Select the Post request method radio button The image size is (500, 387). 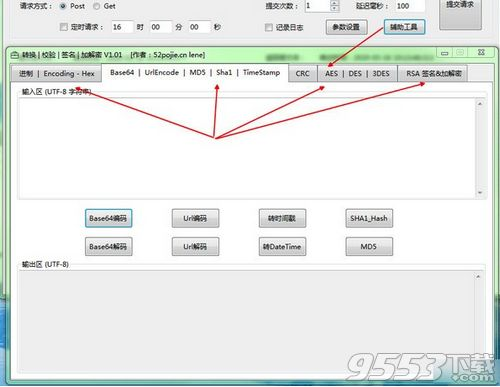click(x=63, y=6)
